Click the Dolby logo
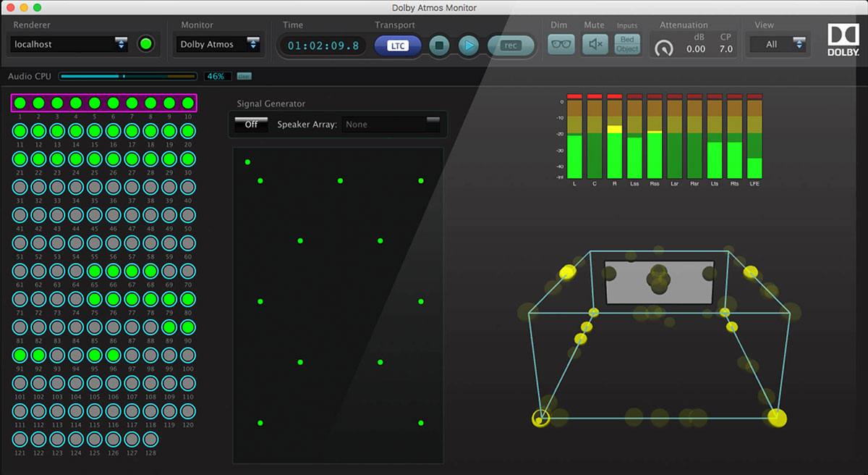This screenshot has width=868, height=475. tap(843, 41)
